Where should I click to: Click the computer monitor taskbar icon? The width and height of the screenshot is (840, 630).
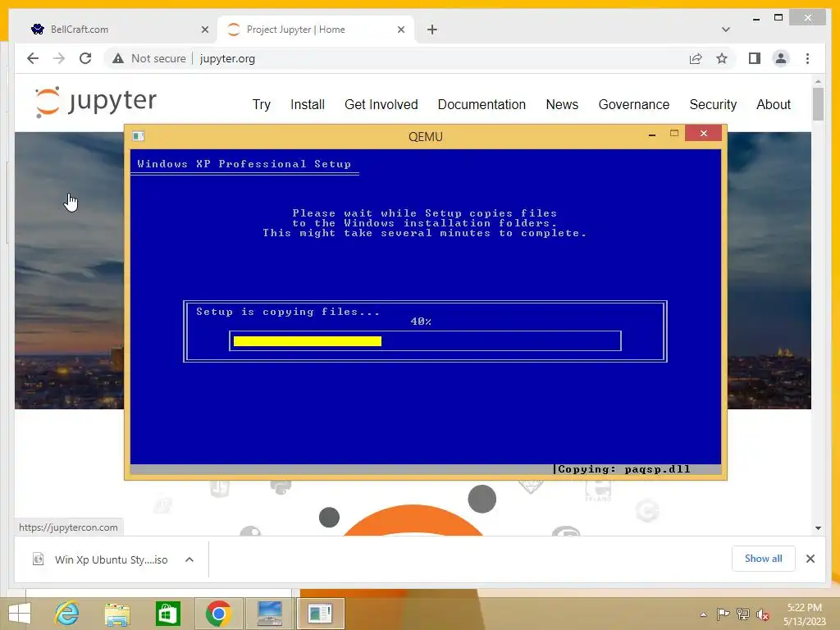[x=269, y=614]
